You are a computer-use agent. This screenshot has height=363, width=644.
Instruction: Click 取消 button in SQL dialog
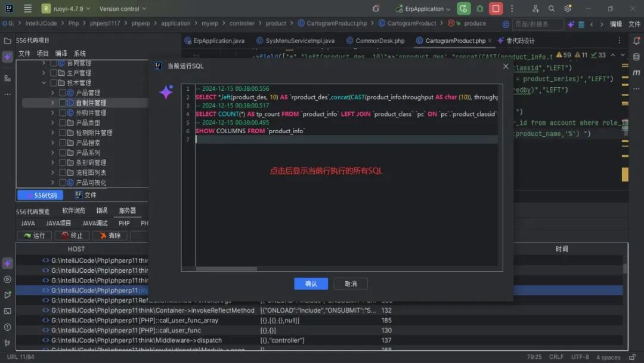coord(351,284)
